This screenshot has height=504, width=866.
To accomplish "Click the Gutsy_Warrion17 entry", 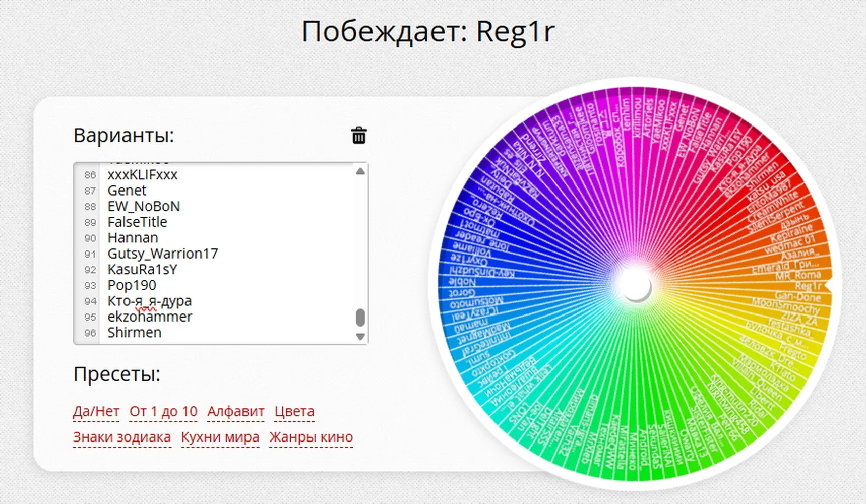I will [163, 254].
